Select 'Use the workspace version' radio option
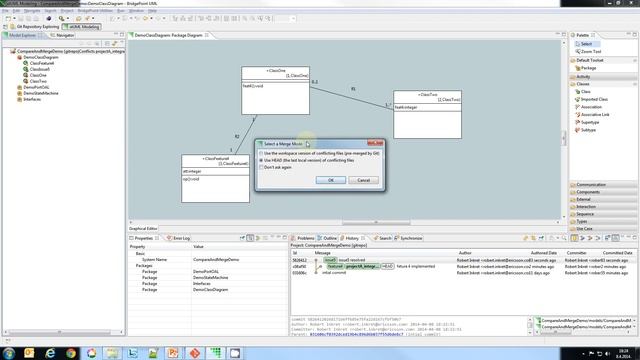This screenshot has width=640, height=360. point(261,153)
